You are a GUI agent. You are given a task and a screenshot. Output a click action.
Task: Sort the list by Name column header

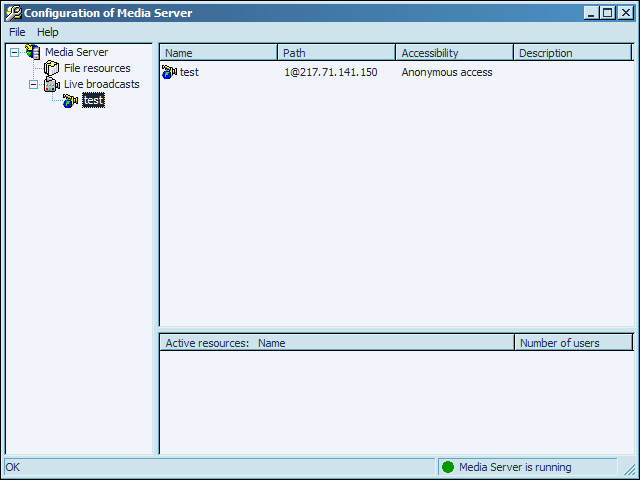(218, 53)
